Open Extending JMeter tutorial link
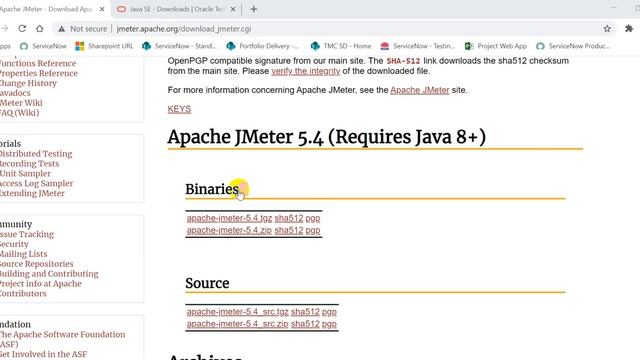 point(32,193)
